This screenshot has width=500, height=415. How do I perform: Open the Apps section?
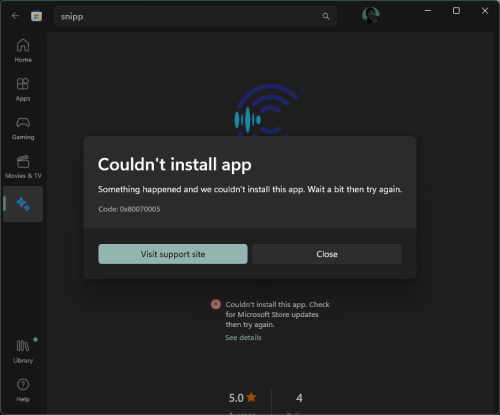23,89
